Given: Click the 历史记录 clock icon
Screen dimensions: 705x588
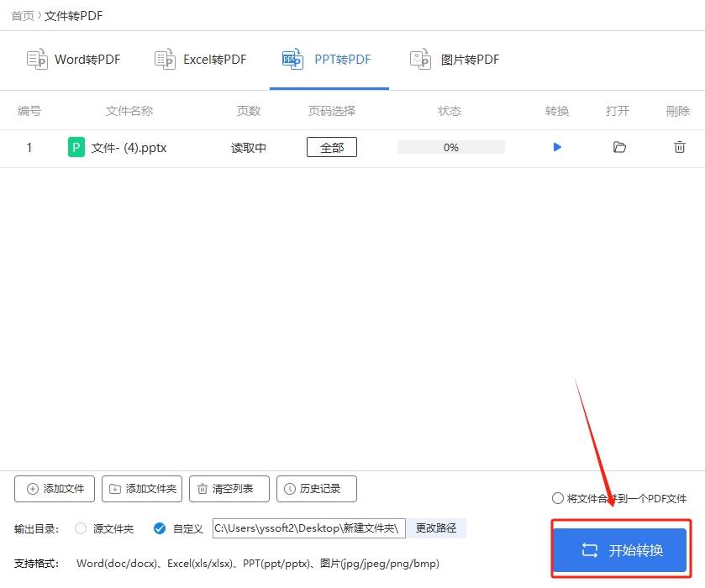Looking at the screenshot, I should click(290, 489).
